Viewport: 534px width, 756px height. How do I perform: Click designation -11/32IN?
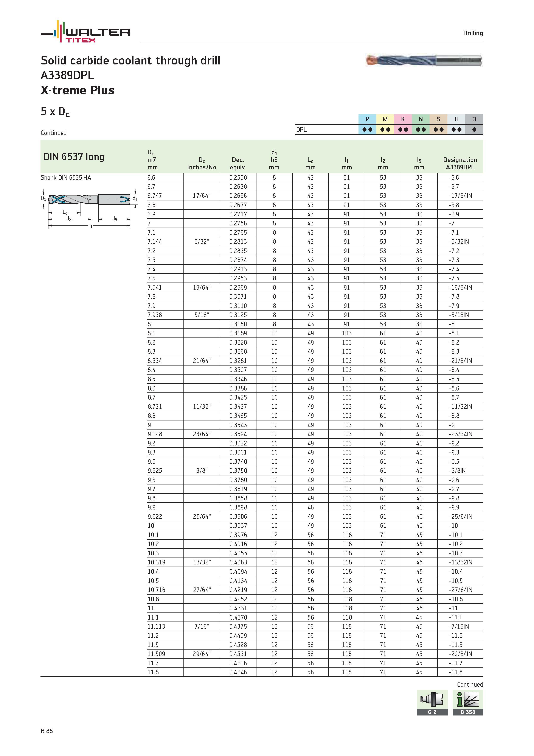(x=460, y=407)
